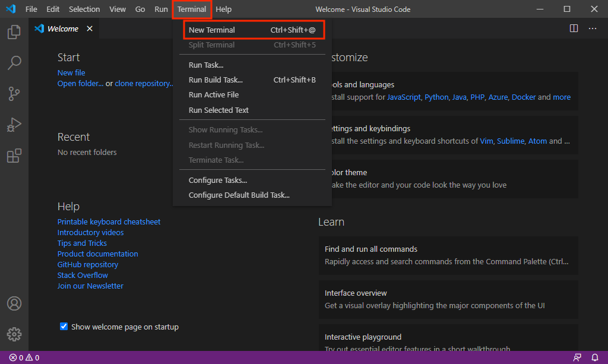This screenshot has height=364, width=608.
Task: Click the feedback icon in status bar
Action: pos(577,357)
